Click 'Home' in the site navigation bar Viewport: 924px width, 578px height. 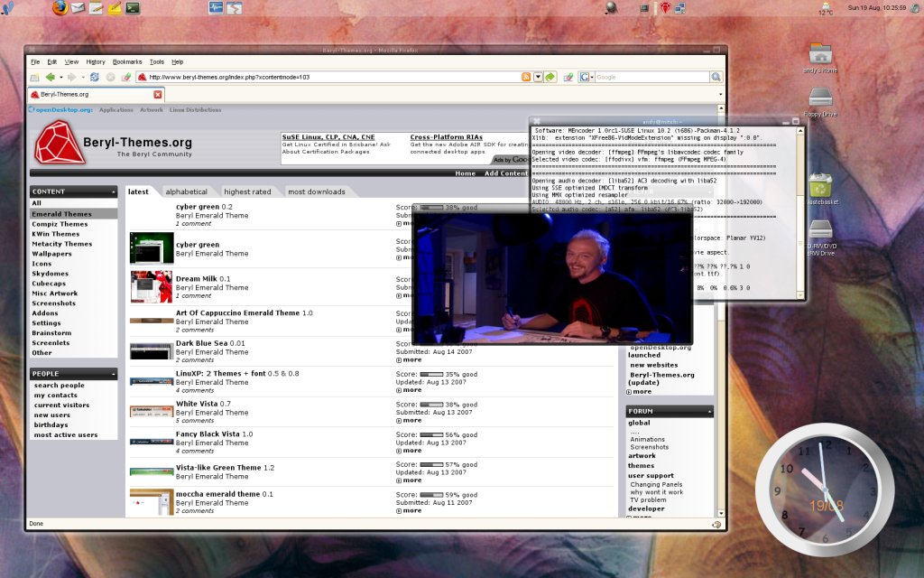(465, 173)
